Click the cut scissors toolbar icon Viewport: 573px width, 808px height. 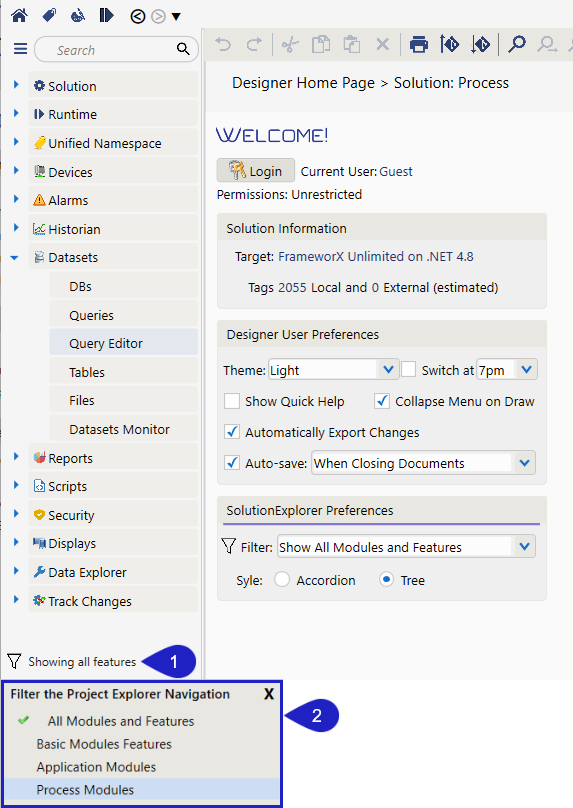click(x=290, y=45)
